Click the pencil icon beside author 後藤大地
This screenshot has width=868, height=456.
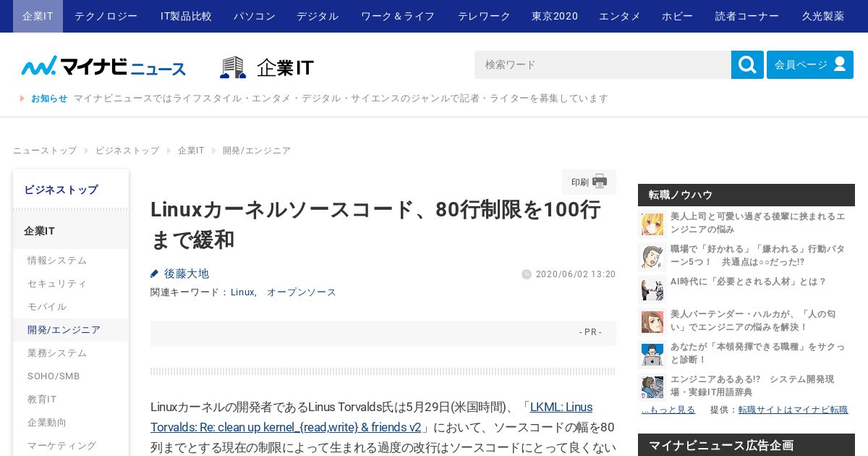[154, 274]
